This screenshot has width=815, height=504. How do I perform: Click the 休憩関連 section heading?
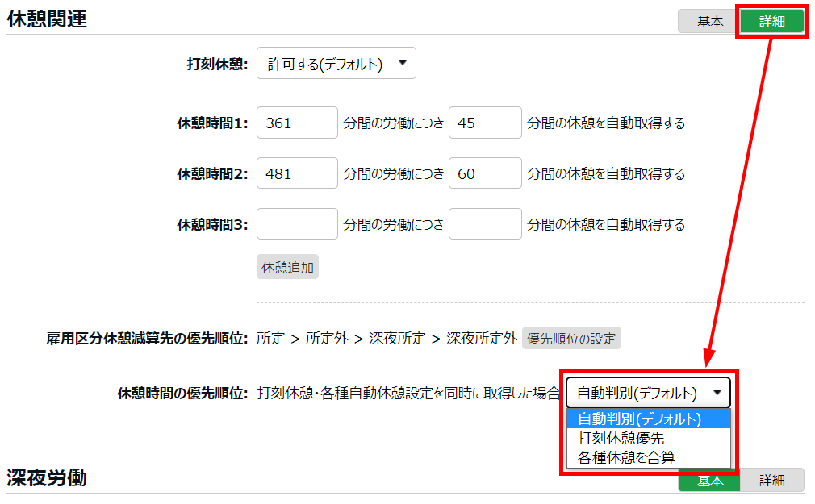click(x=47, y=20)
